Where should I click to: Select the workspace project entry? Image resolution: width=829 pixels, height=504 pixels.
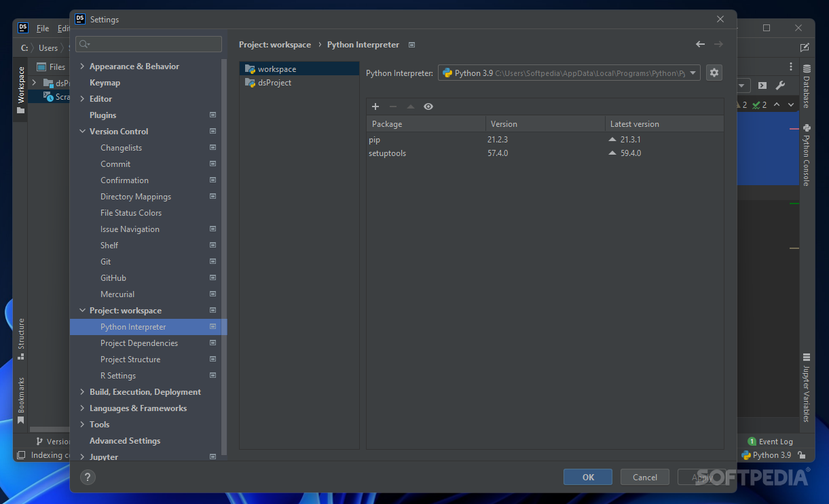coord(299,69)
